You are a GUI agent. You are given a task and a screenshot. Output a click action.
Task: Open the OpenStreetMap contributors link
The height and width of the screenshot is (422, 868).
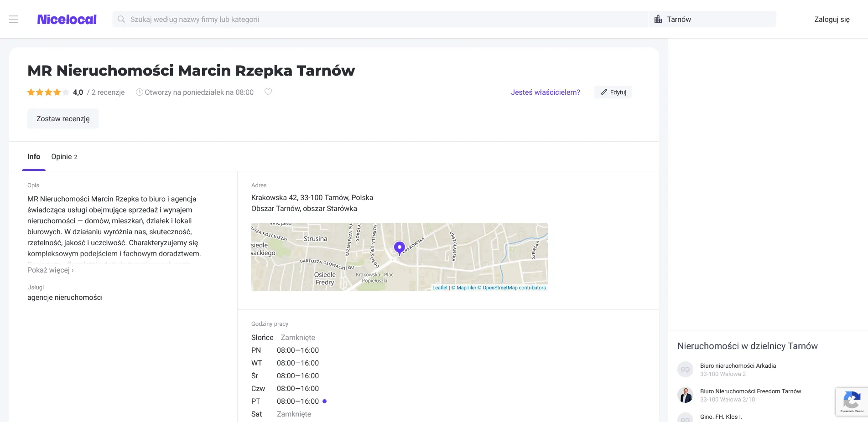512,288
